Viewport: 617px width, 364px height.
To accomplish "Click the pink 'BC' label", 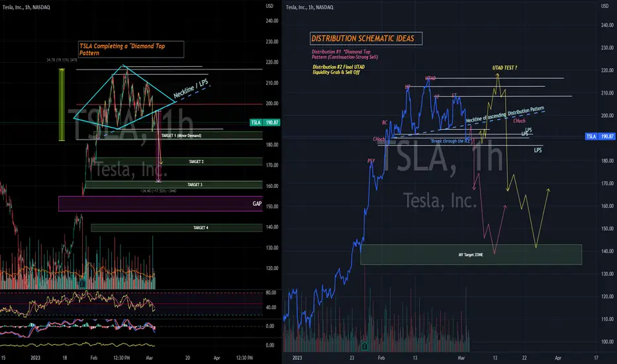I will [385, 122].
